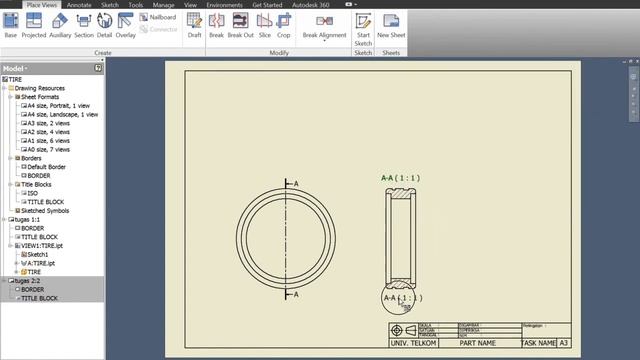Image resolution: width=640 pixels, height=360 pixels.
Task: Collapse the tugas 2:2 sheet node
Action: pos(4,281)
